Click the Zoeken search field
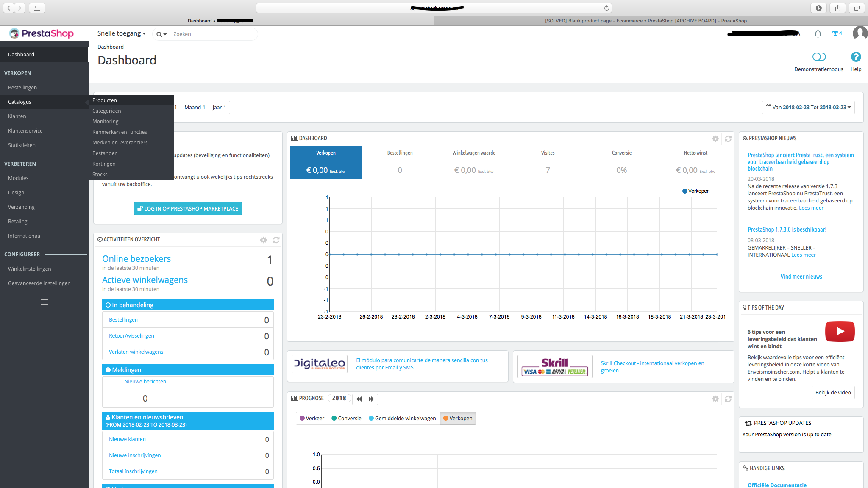This screenshot has height=488, width=868. pos(212,34)
